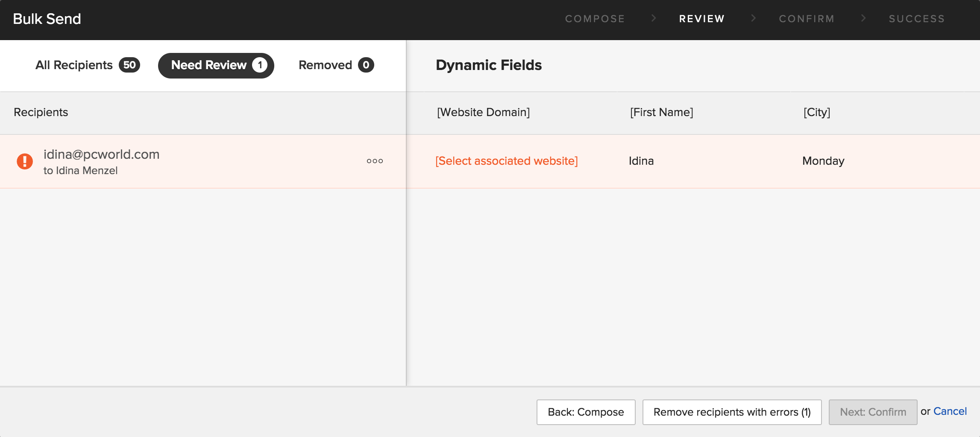Click the First Name value Idina

(x=641, y=161)
